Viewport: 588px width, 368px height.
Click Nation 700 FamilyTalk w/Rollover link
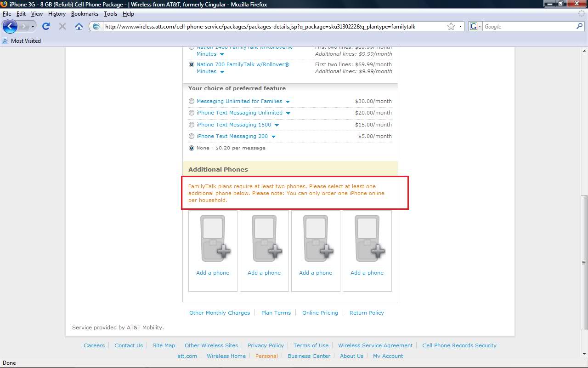tap(243, 68)
